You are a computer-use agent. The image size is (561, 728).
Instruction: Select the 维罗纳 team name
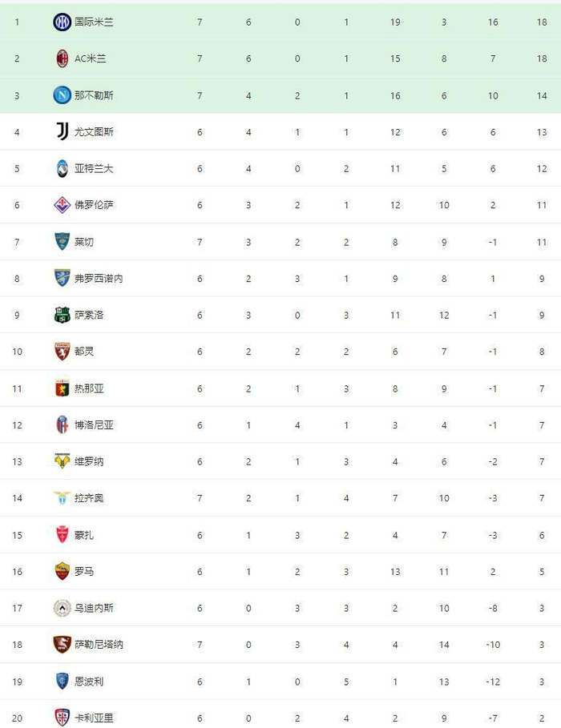point(89,461)
